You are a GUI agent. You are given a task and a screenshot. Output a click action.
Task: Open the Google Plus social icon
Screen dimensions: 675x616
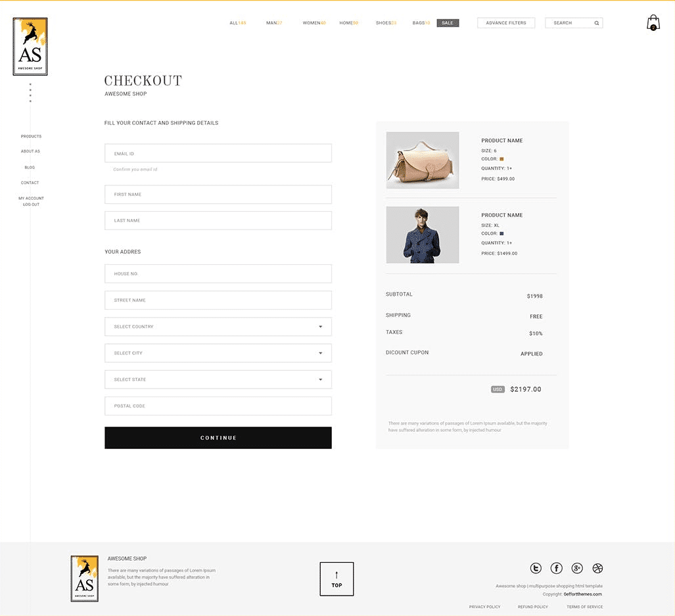point(577,568)
